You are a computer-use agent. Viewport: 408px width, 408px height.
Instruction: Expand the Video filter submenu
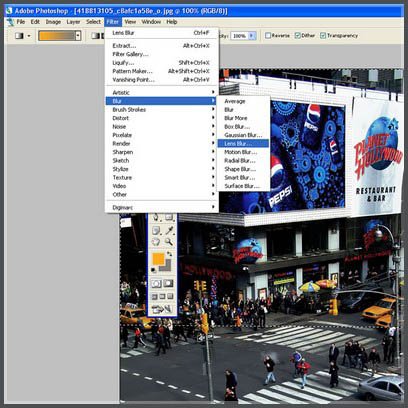162,186
